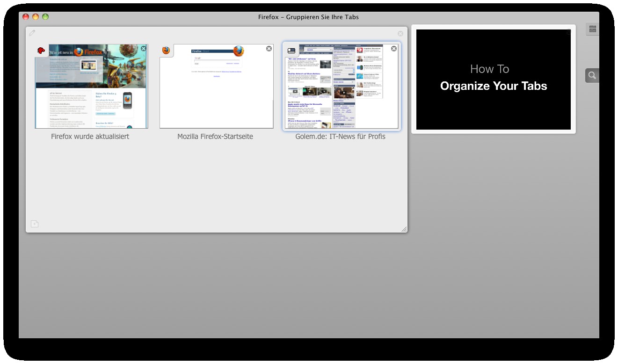Open tab search with magnifier icon

point(592,75)
